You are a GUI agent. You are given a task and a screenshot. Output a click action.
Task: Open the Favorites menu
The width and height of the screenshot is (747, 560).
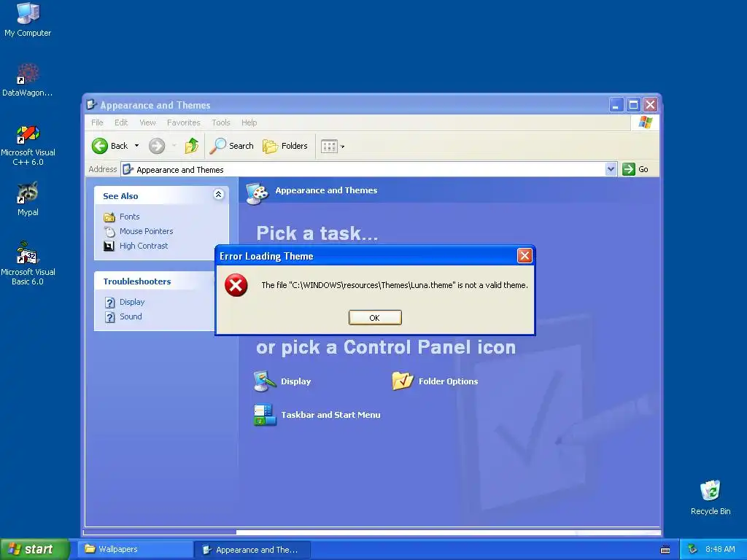click(x=183, y=122)
